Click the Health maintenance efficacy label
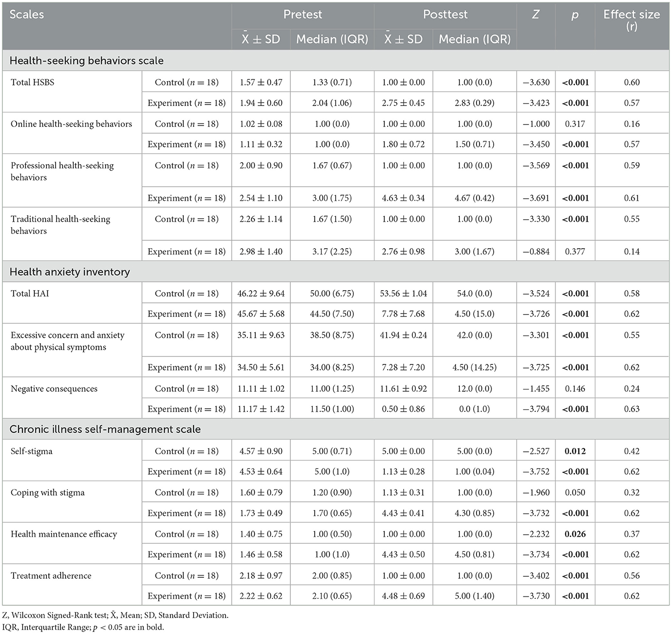 click(64, 534)
